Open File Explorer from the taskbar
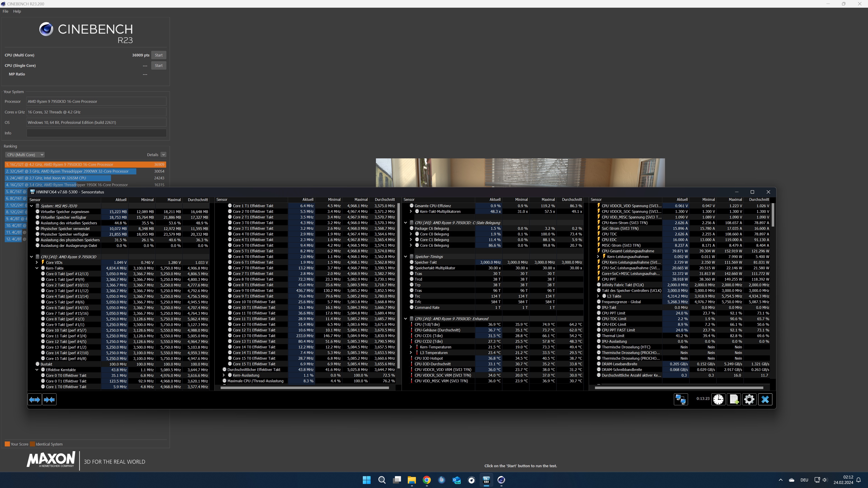Screen dimensions: 868x488 (412, 480)
